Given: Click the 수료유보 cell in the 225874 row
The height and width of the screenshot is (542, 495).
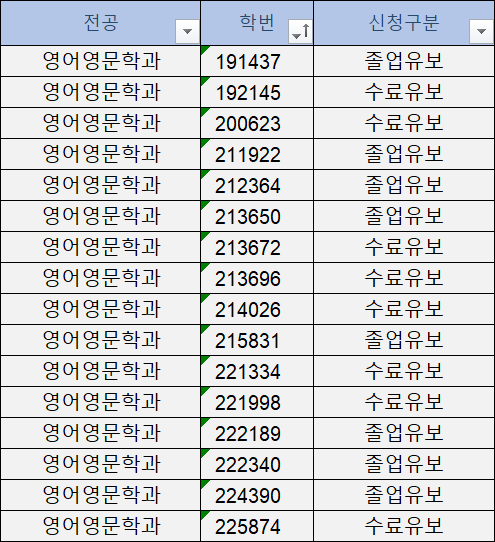Looking at the screenshot, I should click(404, 526).
